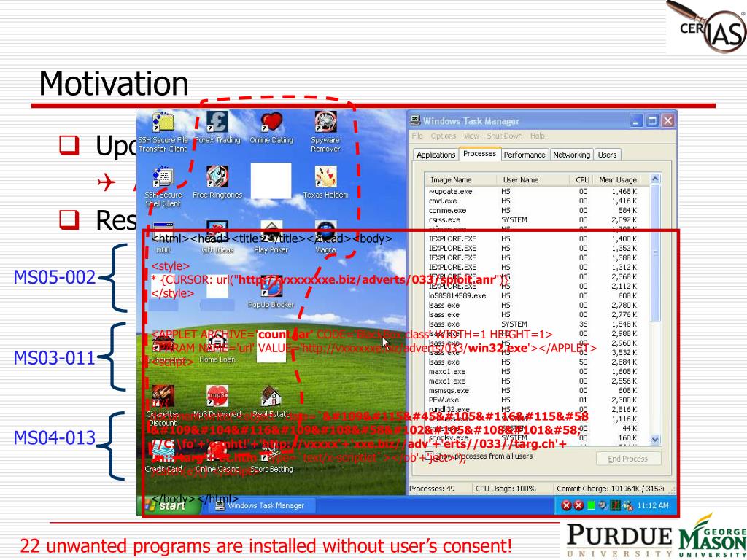Click the green square system tray icon
747x560 pixels.
[591, 506]
